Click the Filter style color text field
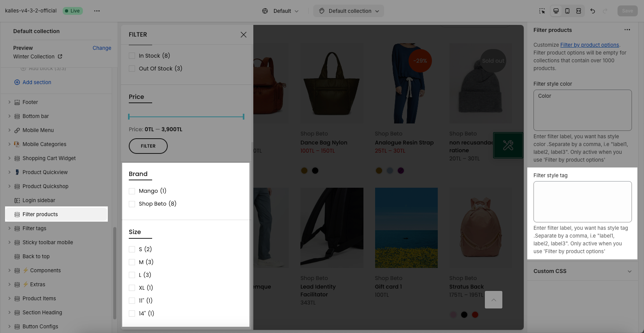This screenshot has height=333, width=644. (x=583, y=110)
